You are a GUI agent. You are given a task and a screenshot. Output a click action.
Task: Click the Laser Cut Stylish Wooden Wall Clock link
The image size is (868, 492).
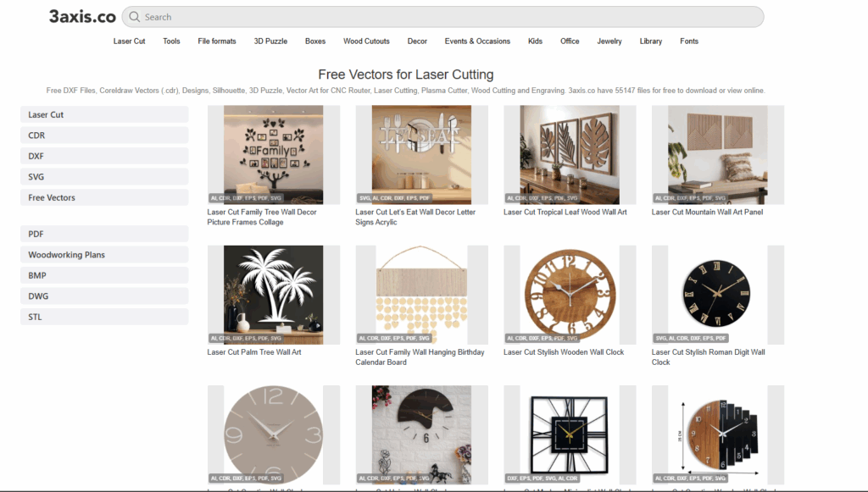pos(564,352)
